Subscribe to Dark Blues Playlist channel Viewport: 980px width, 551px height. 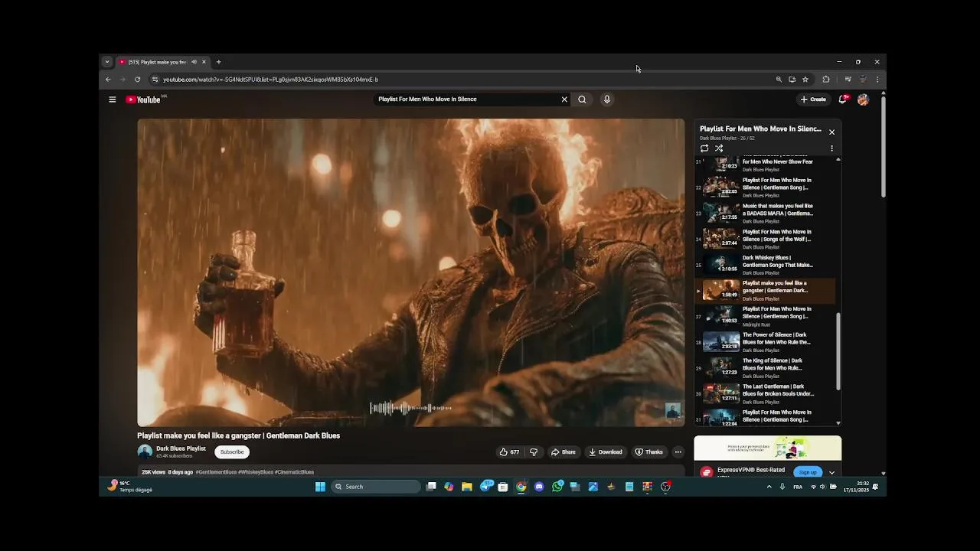click(232, 452)
